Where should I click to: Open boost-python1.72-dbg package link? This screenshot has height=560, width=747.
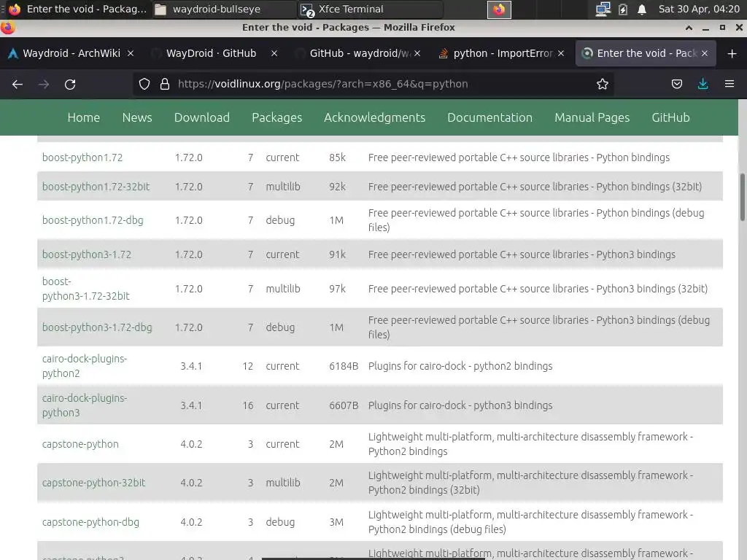click(93, 220)
